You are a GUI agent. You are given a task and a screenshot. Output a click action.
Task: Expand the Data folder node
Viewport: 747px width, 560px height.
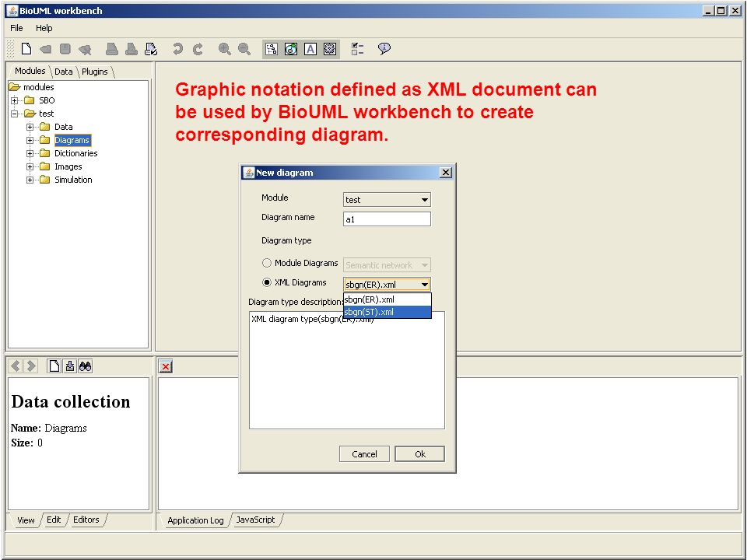pyautogui.click(x=30, y=127)
